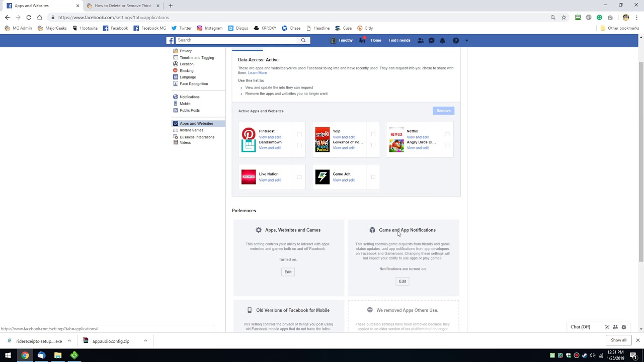Open Facebook Notifications bell icon
Viewport: 644px width, 362px height.
[x=442, y=40]
